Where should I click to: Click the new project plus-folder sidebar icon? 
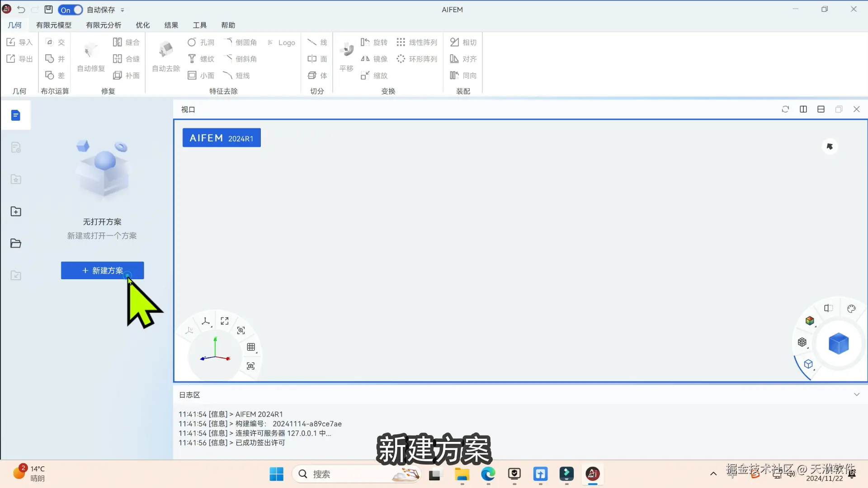pos(16,211)
